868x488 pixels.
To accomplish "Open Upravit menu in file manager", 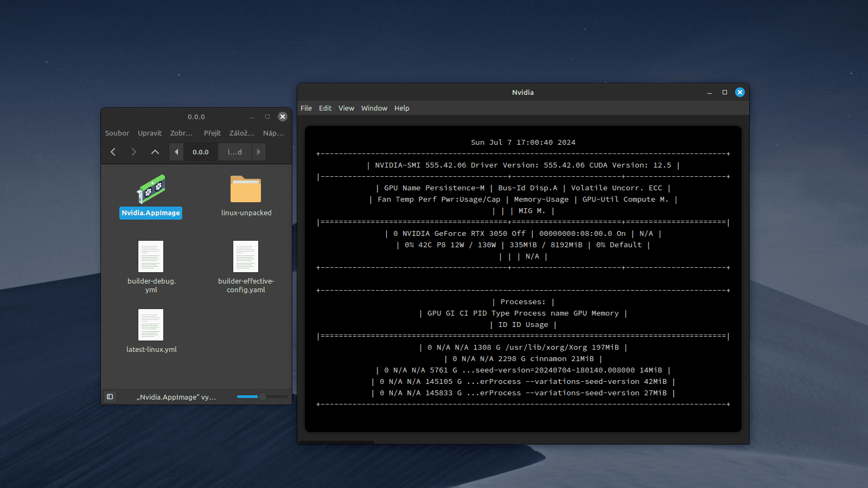I will tap(150, 133).
